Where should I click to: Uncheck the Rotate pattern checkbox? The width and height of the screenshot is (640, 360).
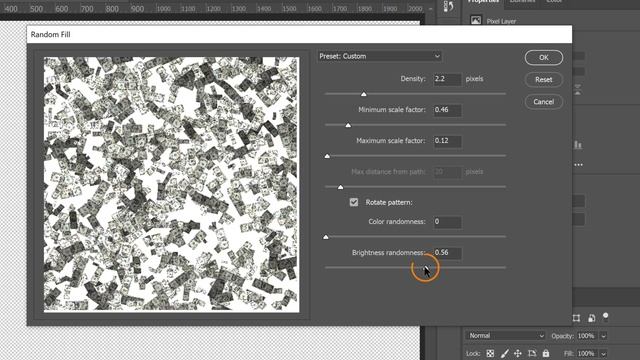click(x=354, y=202)
